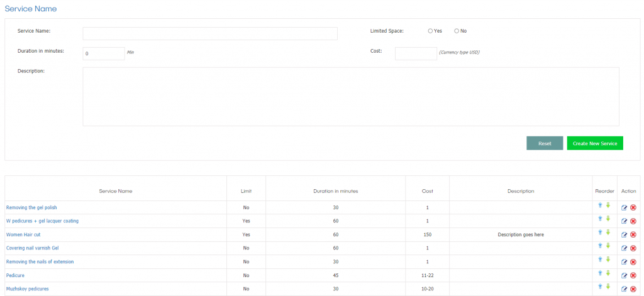The width and height of the screenshot is (644, 296).
Task: Open Removing the nails of extension link
Action: (40, 261)
